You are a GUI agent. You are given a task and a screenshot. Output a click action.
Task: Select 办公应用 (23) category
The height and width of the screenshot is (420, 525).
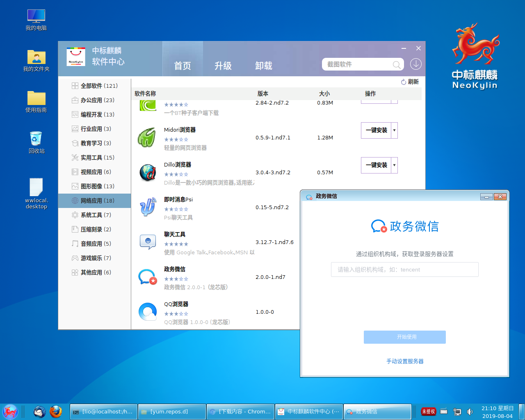(x=95, y=100)
